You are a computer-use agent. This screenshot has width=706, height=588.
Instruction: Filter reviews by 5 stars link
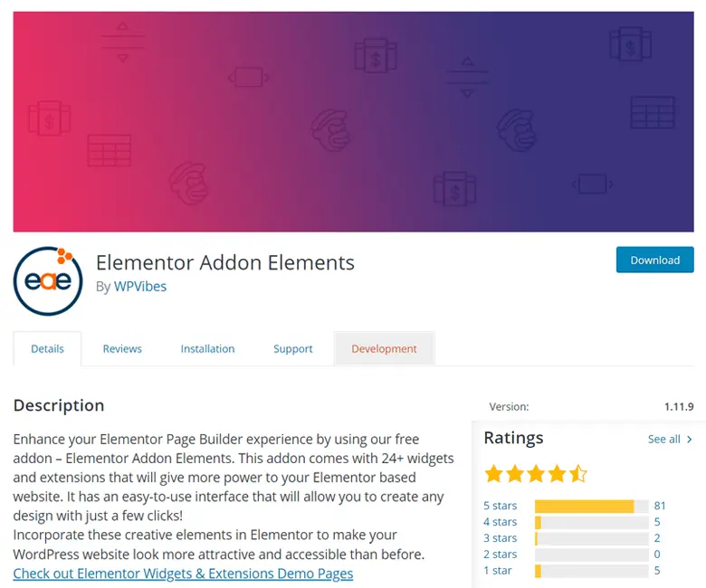(x=501, y=506)
